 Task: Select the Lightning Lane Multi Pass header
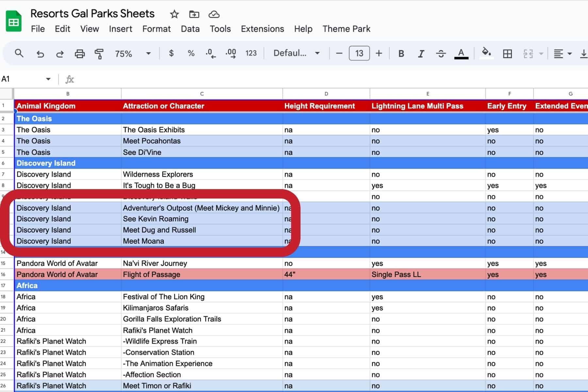click(x=428, y=106)
